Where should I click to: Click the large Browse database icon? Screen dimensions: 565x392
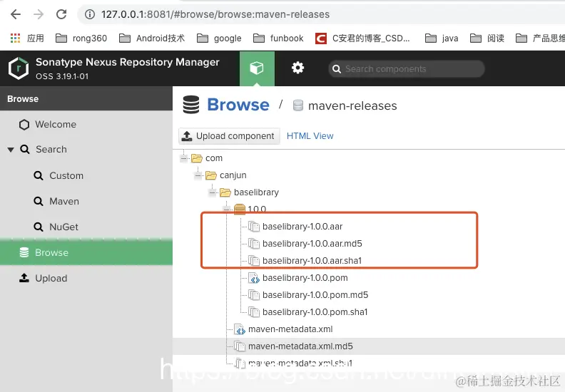[191, 105]
